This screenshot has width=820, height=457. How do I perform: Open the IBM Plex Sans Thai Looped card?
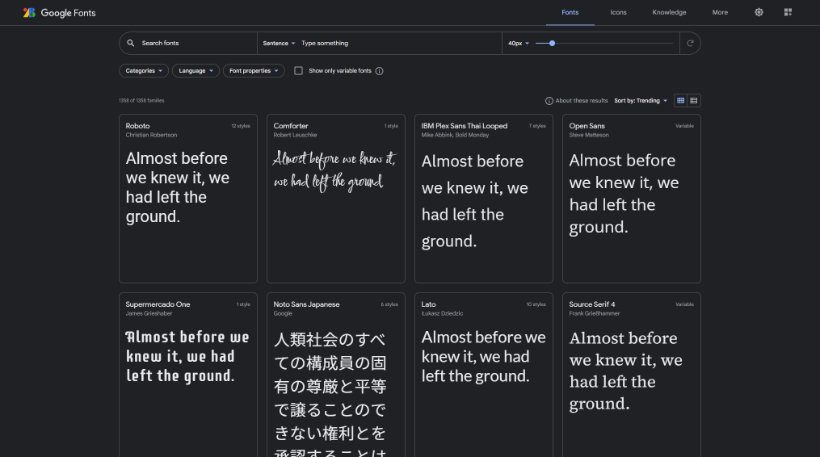[x=484, y=199]
